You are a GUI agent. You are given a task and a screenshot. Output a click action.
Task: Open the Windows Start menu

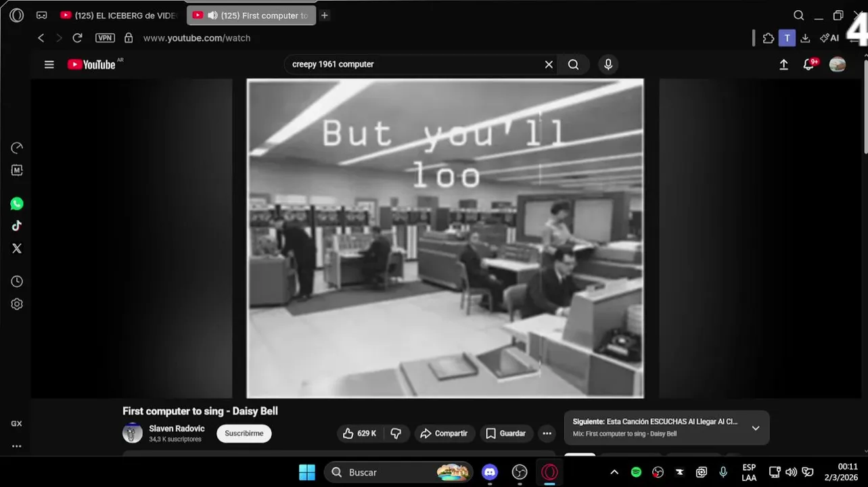tap(307, 472)
